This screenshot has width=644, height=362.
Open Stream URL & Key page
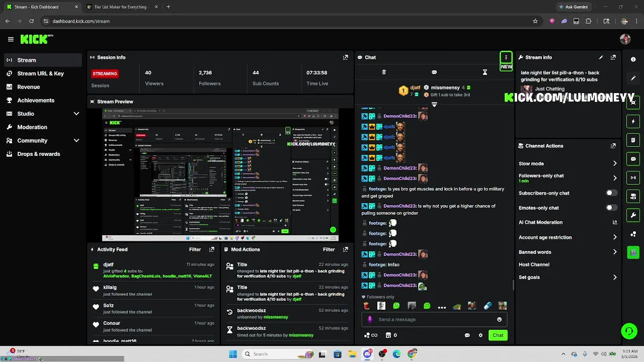pos(43,73)
